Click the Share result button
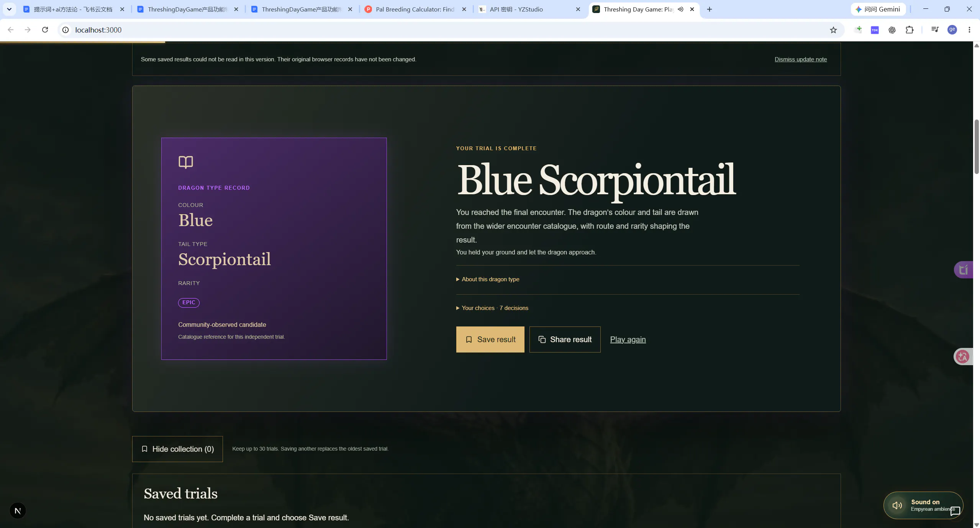Screen dimensions: 980x528 (565, 339)
